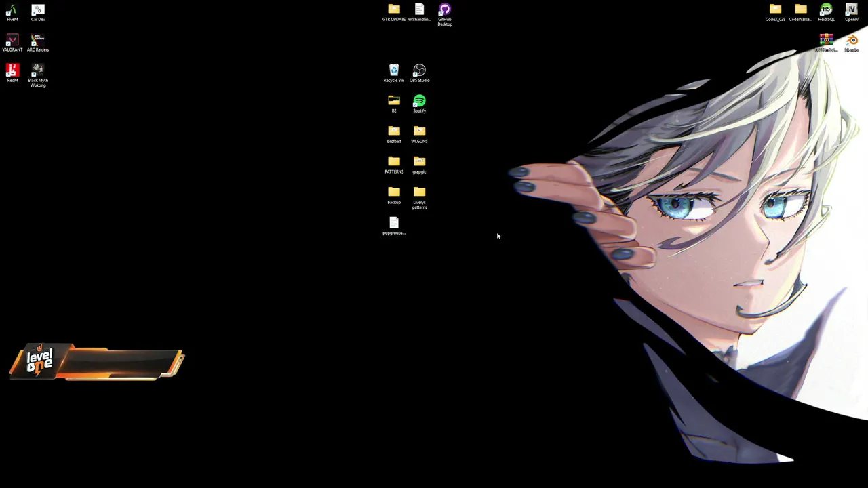This screenshot has width=868, height=488.
Task: Click the RedM desktop icon
Action: (x=12, y=74)
